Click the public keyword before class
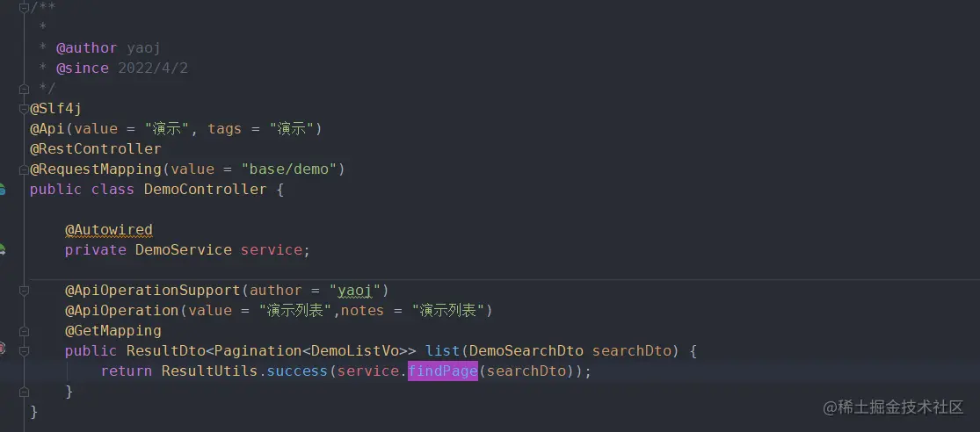Image resolution: width=980 pixels, height=432 pixels. coord(55,189)
